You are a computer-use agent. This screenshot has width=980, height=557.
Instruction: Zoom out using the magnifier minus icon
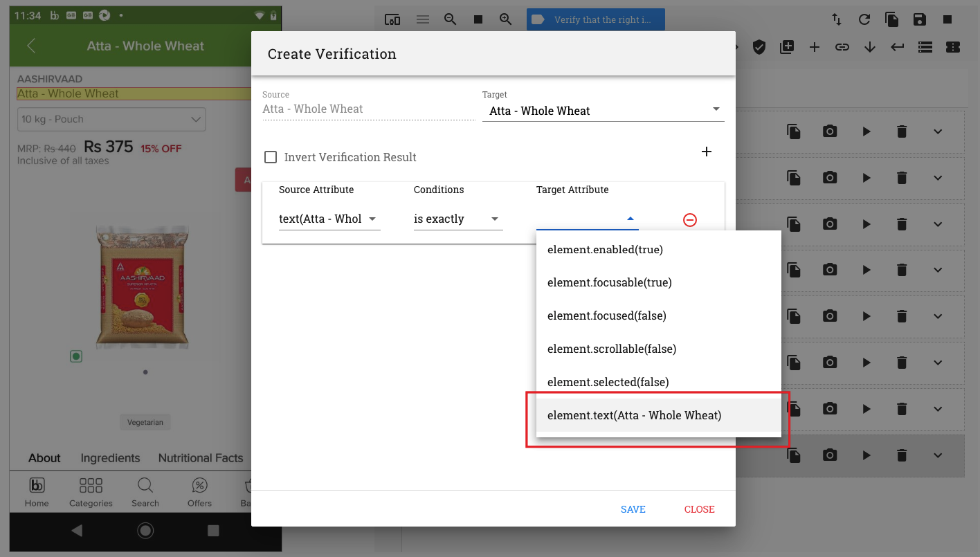[451, 19]
